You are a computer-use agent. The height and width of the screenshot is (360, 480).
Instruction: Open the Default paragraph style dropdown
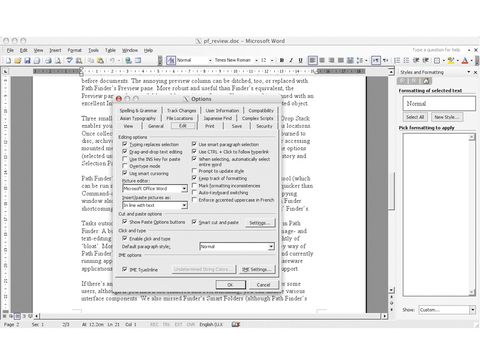tap(271, 247)
